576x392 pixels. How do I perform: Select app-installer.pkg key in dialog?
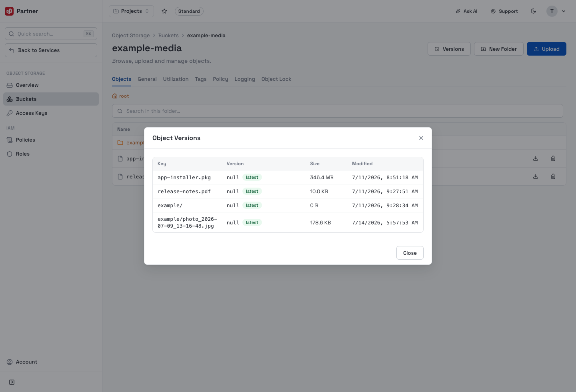pyautogui.click(x=184, y=178)
